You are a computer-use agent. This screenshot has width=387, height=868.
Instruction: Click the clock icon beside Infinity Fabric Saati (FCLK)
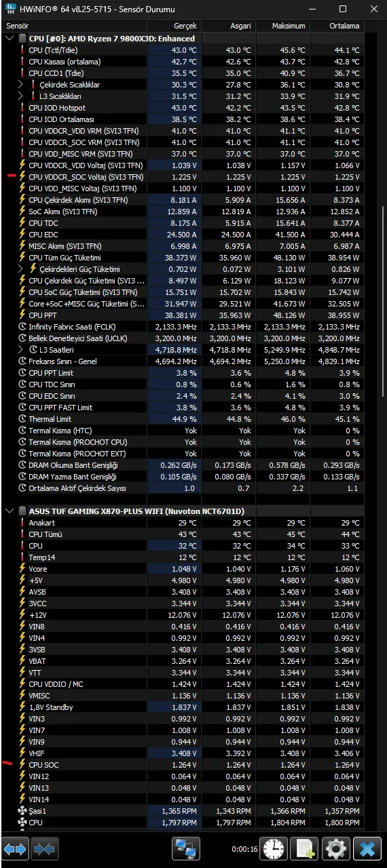point(22,327)
